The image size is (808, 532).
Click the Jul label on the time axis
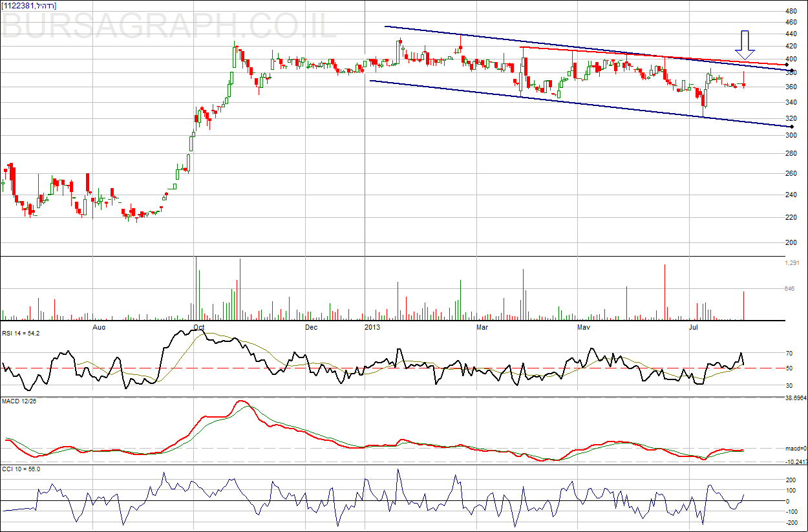pyautogui.click(x=694, y=327)
